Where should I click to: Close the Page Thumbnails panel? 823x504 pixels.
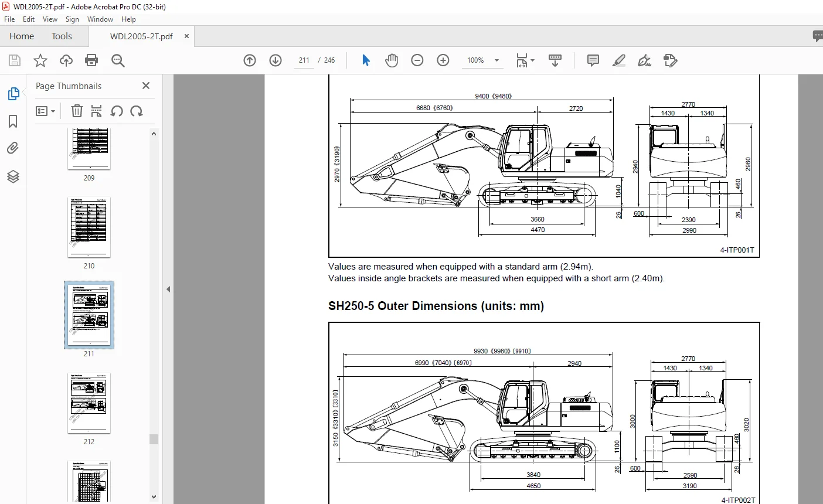146,86
